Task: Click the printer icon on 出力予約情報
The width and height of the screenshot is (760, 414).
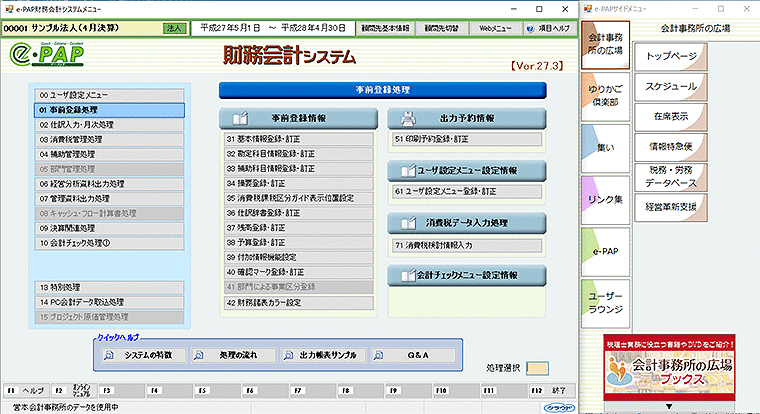Action: click(x=408, y=118)
